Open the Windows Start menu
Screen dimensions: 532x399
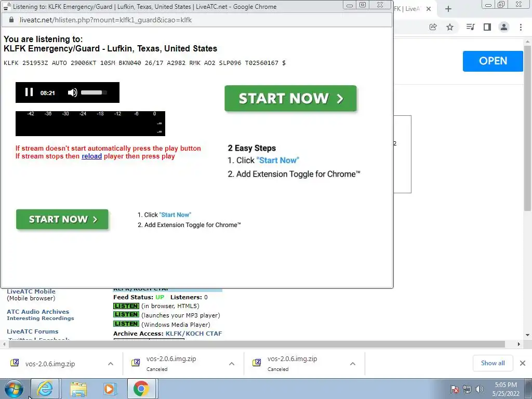14,389
